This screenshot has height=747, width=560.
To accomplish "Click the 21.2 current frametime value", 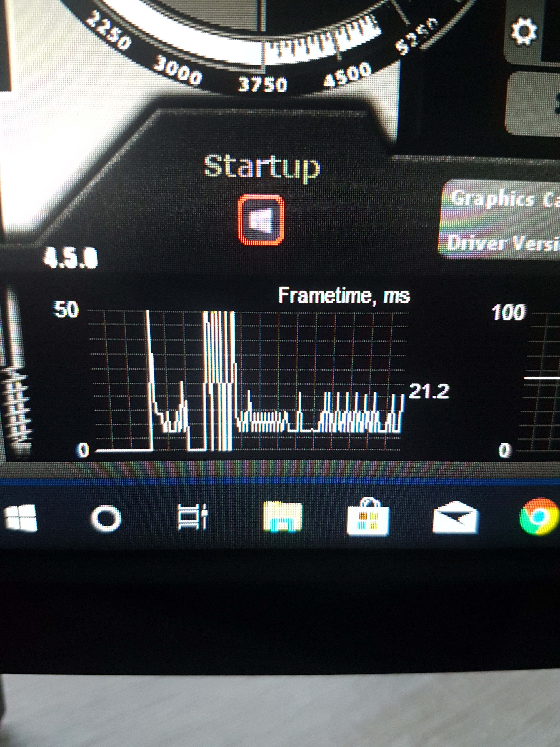I will (429, 391).
